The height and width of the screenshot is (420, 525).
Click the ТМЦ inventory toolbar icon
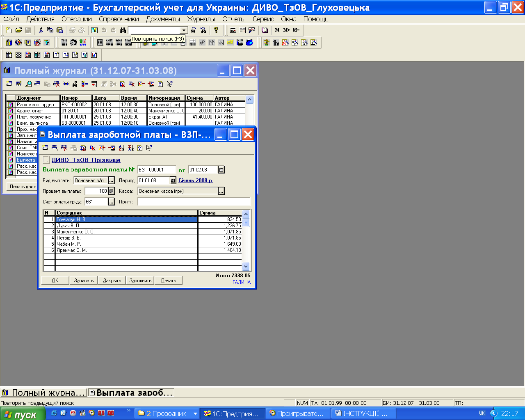pos(64,42)
